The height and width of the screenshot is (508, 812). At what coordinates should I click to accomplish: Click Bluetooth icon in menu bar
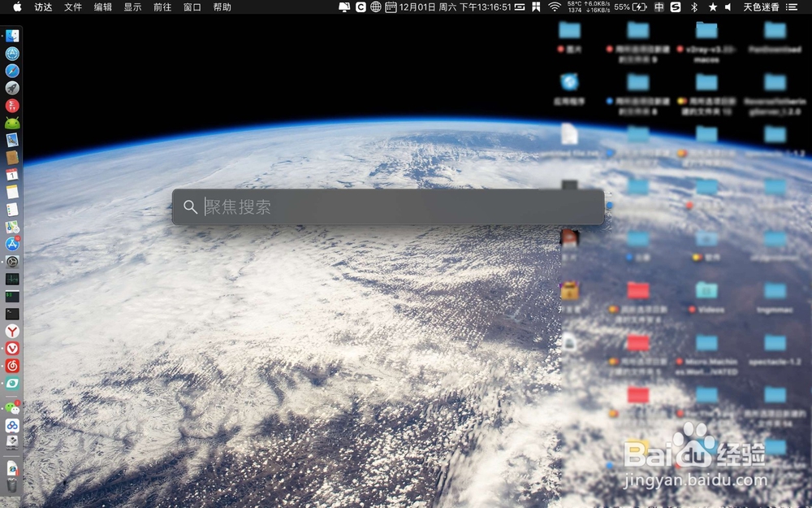click(x=694, y=7)
